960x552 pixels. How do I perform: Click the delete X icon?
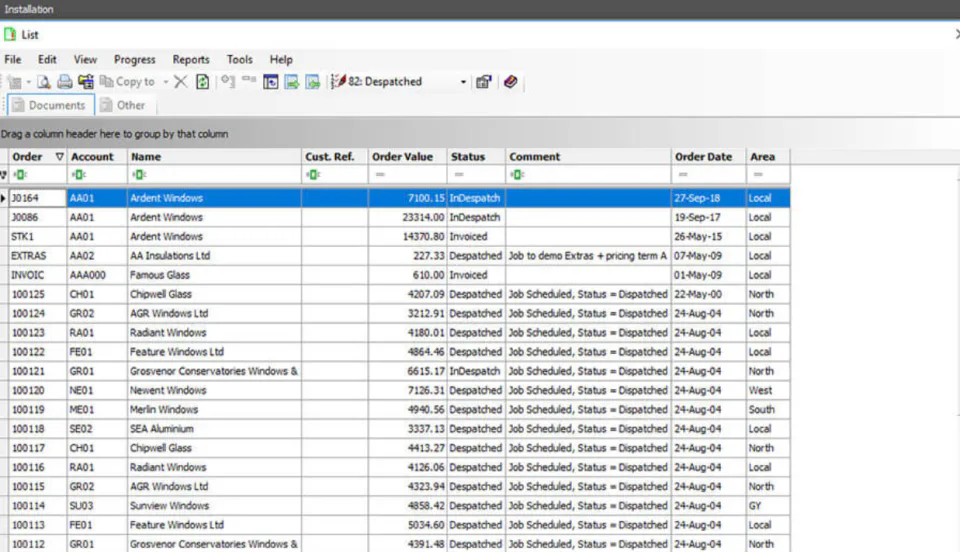[x=181, y=81]
